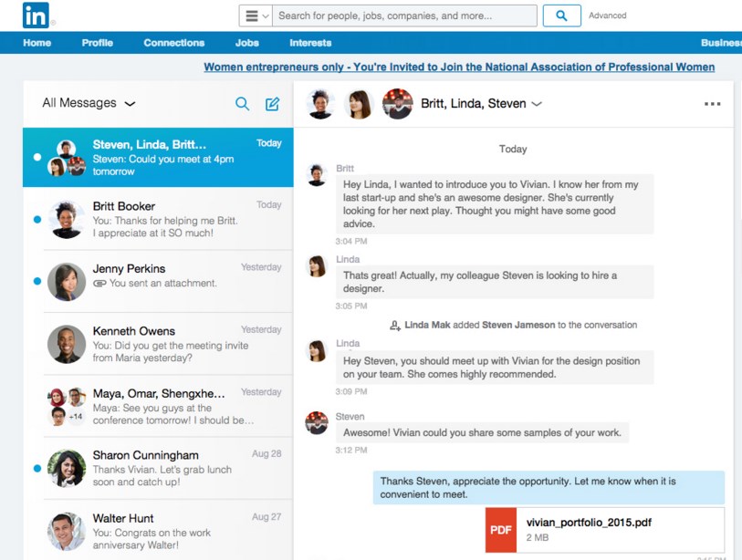Screen dimensions: 742x560
Task: Click Linda's avatar beside the 3:09 PM message
Action: tap(317, 350)
